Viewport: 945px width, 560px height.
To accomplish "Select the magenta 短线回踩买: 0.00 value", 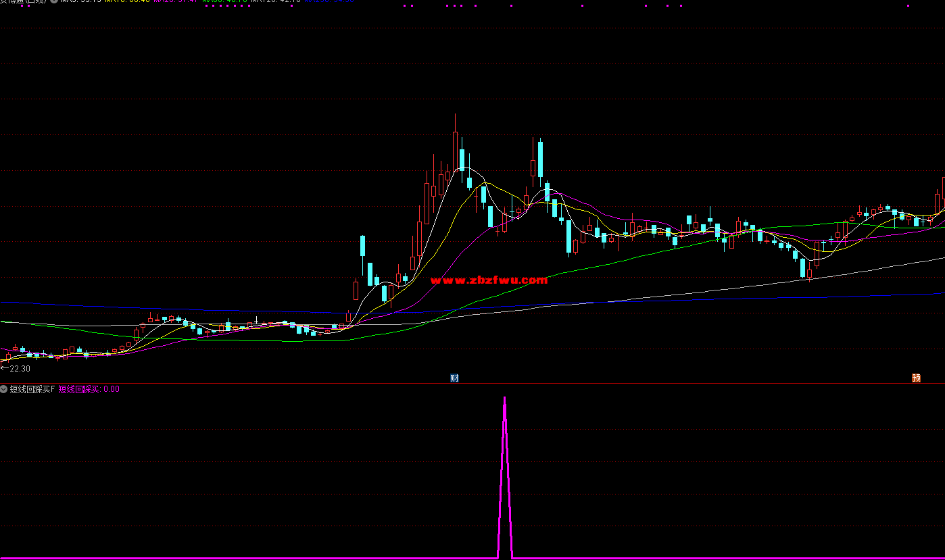I will point(89,389).
